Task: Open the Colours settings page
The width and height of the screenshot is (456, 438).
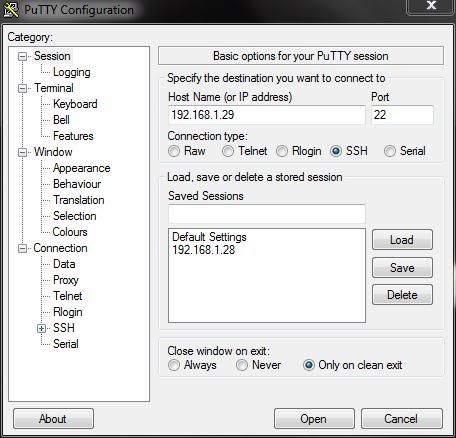Action: pos(70,232)
